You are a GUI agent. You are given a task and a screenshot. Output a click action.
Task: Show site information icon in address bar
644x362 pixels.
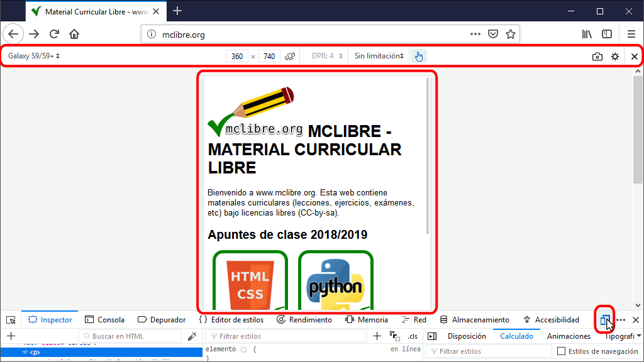point(152,35)
